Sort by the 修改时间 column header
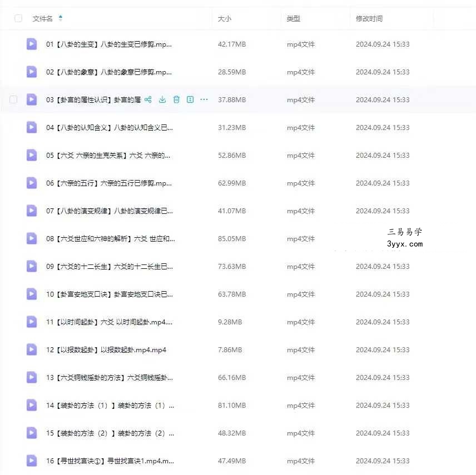The image size is (476, 475). (x=369, y=19)
